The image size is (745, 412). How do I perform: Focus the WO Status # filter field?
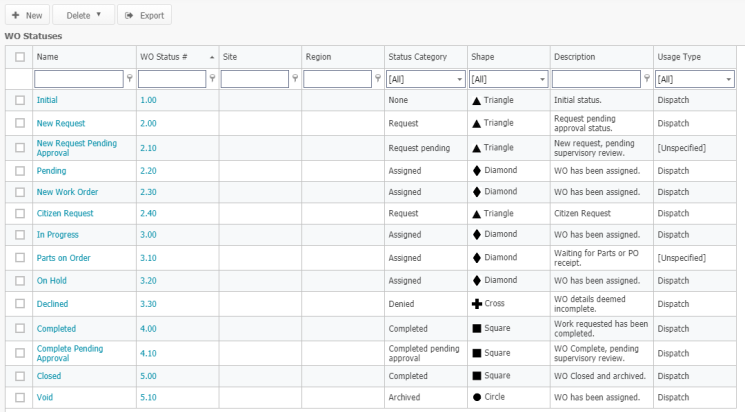tap(172, 79)
